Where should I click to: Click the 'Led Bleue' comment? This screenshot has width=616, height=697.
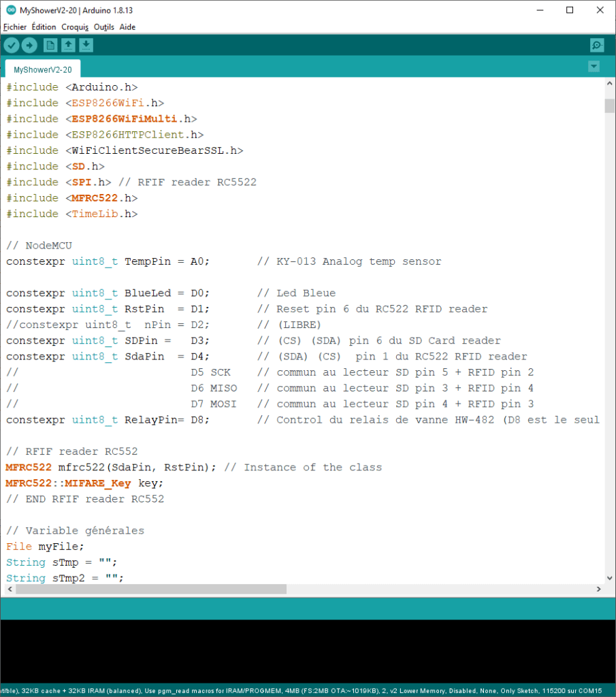click(297, 293)
